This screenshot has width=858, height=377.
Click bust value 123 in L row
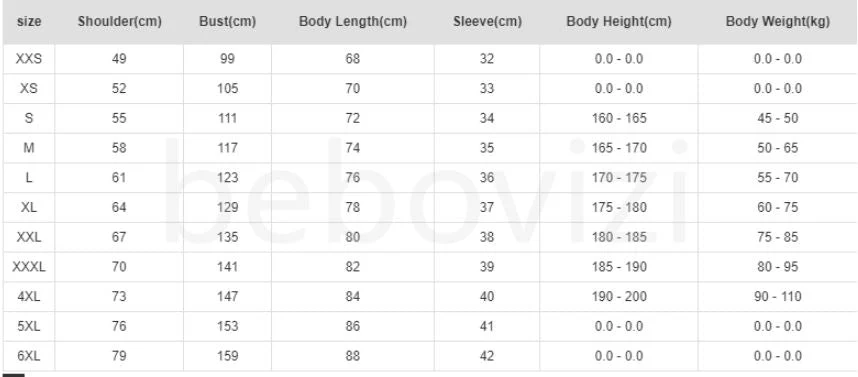coord(228,178)
